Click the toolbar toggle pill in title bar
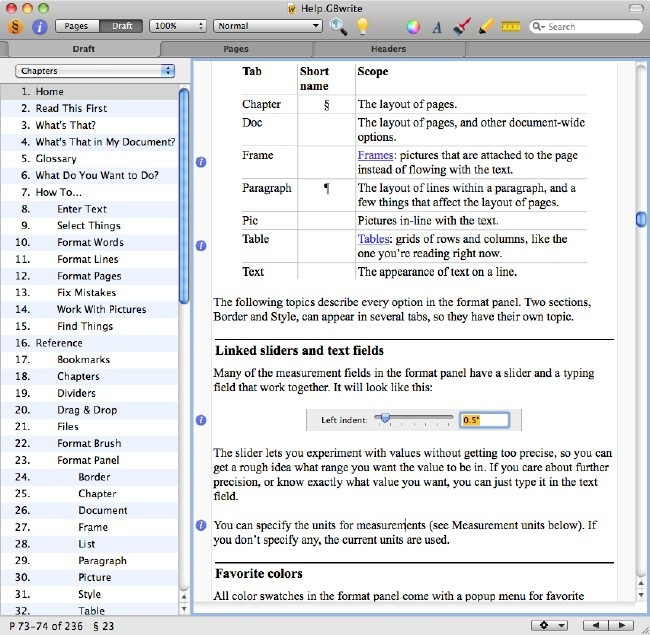Image resolution: width=650 pixels, height=635 pixels. point(636,8)
